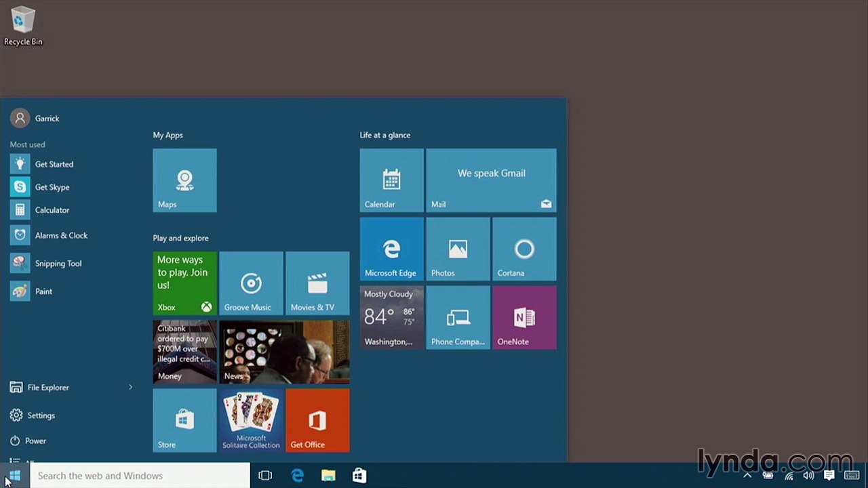Open the network Wi-Fi tray icon

tap(789, 476)
